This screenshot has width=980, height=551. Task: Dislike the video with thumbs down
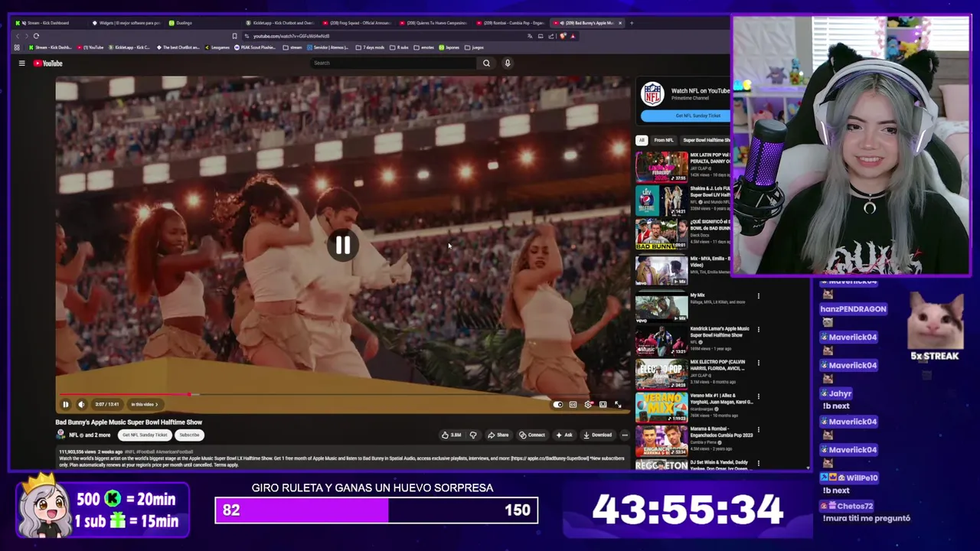click(x=472, y=435)
